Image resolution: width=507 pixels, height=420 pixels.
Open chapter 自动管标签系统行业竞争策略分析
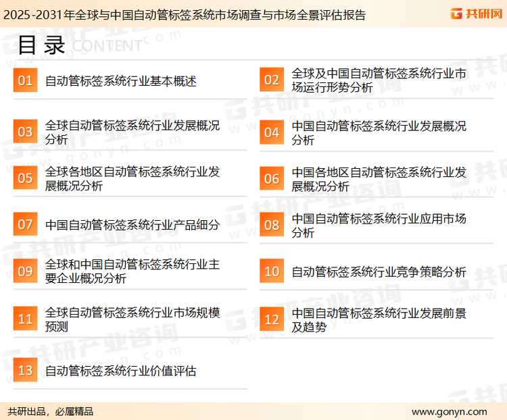(x=379, y=272)
